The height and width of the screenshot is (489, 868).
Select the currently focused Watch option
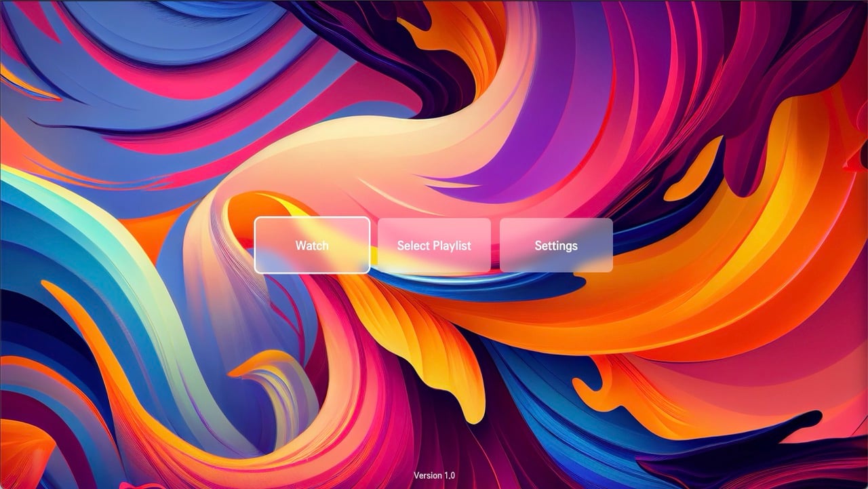click(x=311, y=246)
